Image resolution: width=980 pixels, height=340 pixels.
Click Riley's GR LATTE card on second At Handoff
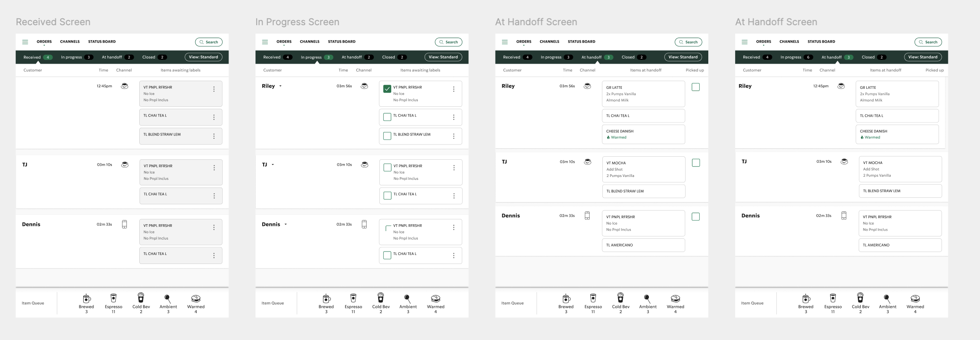[x=897, y=94]
